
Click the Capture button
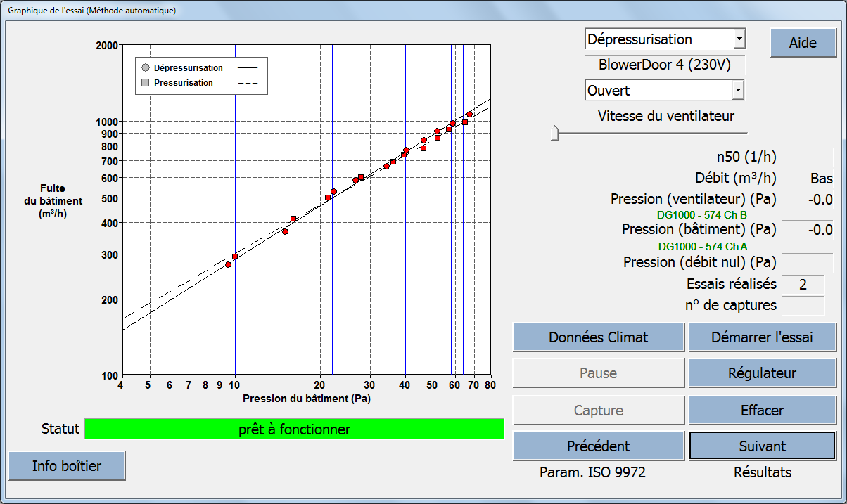[599, 410]
